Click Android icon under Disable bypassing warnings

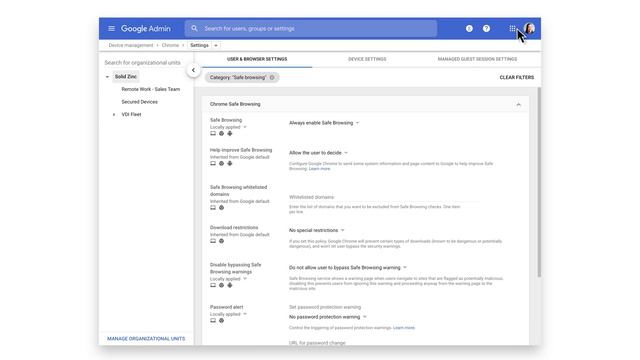click(230, 285)
